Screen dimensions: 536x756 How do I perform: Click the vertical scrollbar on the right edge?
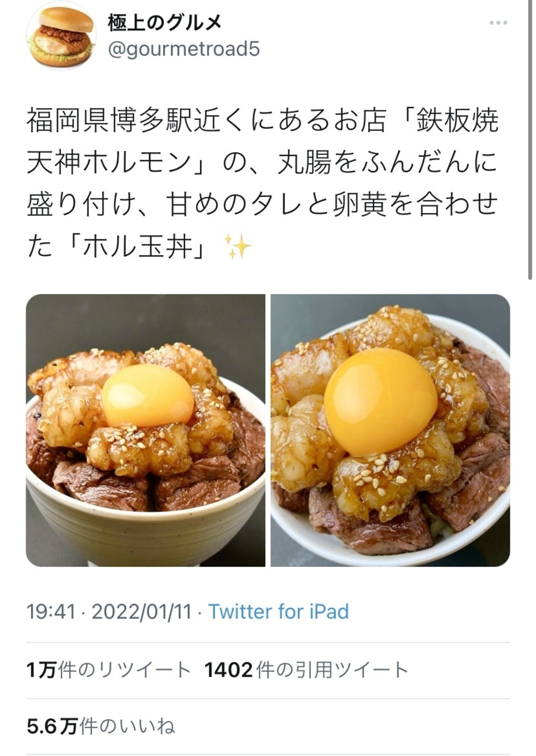pyautogui.click(x=530, y=140)
